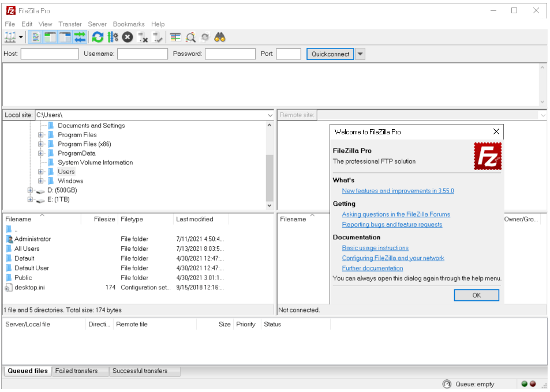
Task: Click the Cancel current operation icon
Action: [128, 37]
